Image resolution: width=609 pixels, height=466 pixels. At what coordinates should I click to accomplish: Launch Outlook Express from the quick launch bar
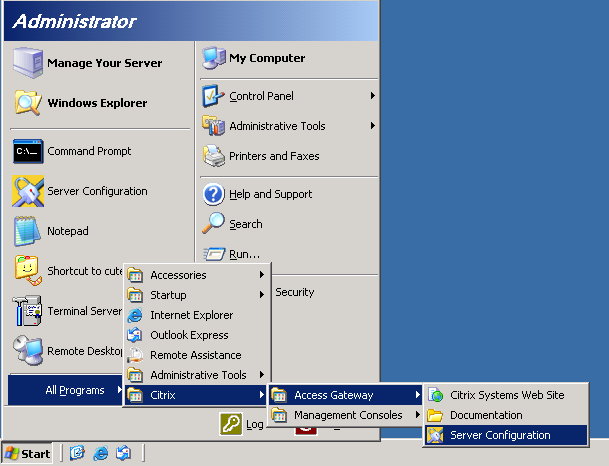124,453
